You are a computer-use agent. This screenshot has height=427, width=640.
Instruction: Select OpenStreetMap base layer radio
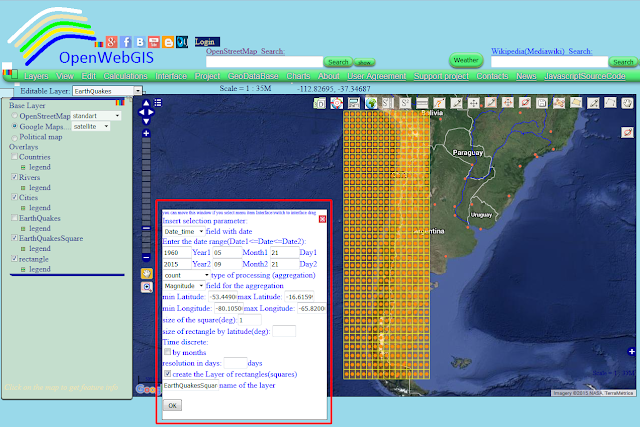tap(15, 116)
